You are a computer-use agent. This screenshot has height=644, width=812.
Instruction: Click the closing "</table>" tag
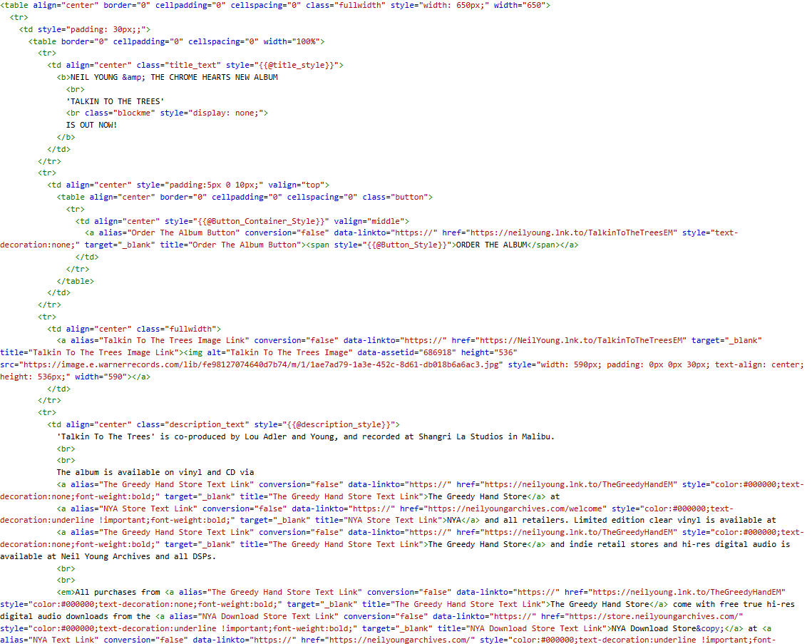coord(75,281)
